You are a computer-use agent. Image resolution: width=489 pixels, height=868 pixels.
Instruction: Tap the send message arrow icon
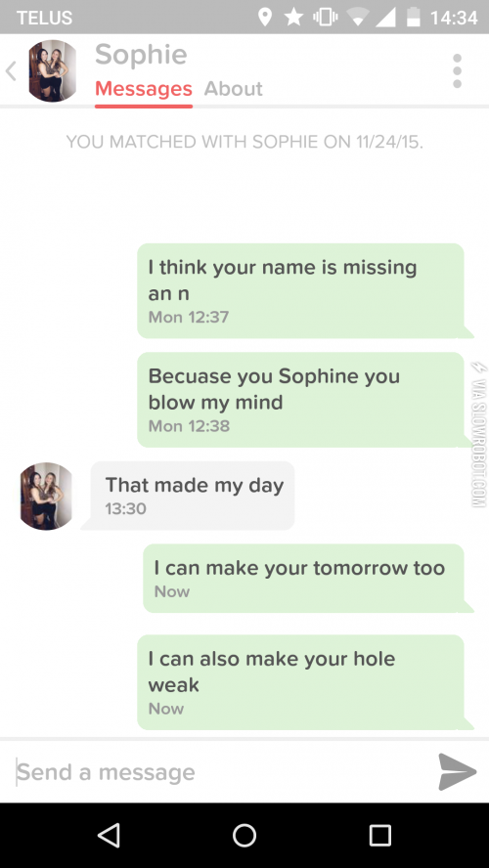(x=457, y=771)
